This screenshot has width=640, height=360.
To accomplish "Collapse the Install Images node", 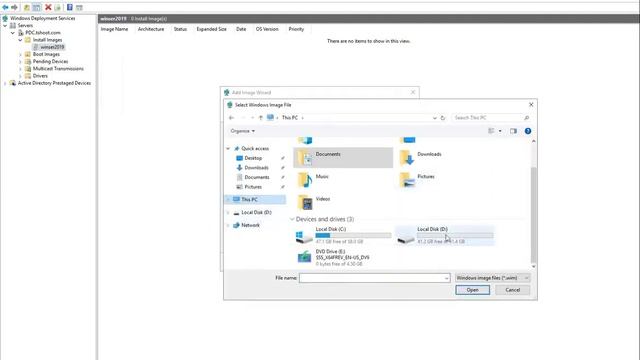I will click(20, 40).
